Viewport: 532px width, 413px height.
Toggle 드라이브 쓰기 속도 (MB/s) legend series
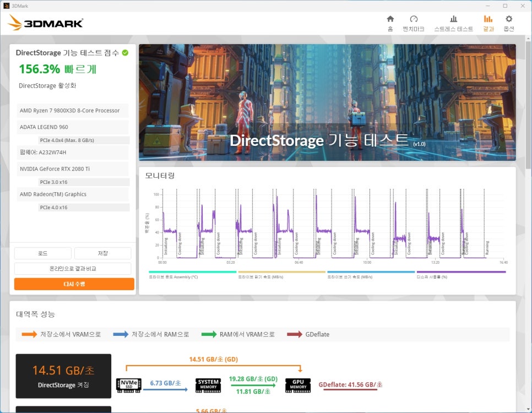pyautogui.click(x=371, y=276)
